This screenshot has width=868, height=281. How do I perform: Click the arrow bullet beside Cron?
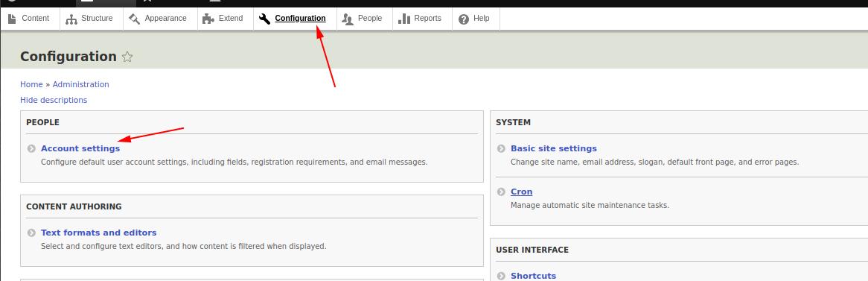pos(501,192)
